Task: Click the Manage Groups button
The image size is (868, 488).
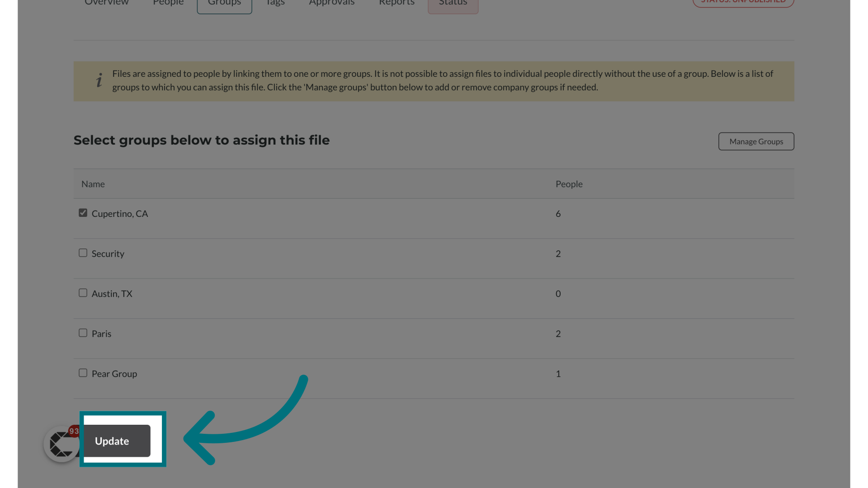Action: coord(756,141)
